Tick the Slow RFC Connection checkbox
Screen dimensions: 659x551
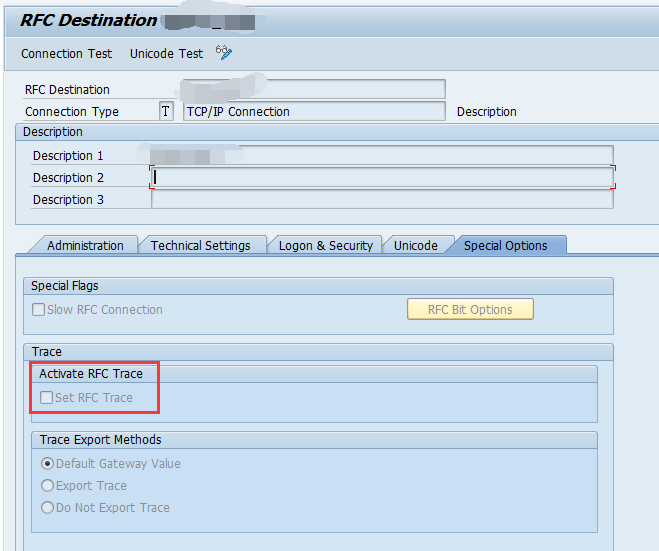pyautogui.click(x=38, y=310)
